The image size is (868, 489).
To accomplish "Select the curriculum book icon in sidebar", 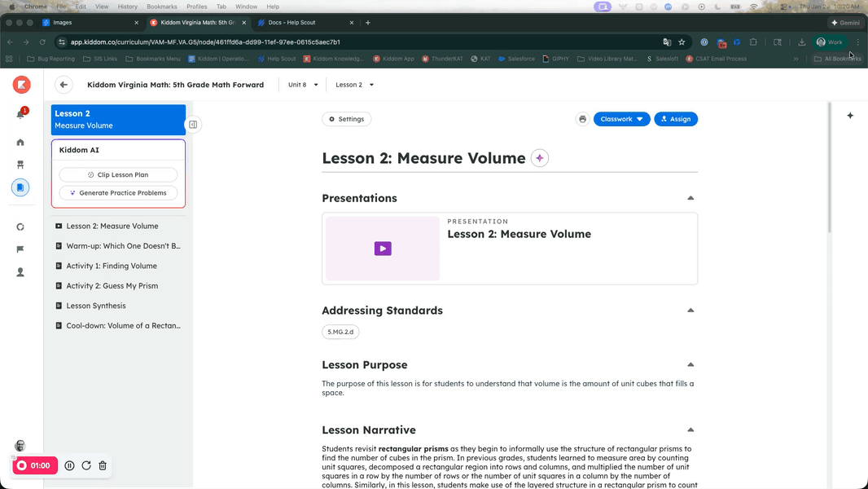I will point(20,187).
